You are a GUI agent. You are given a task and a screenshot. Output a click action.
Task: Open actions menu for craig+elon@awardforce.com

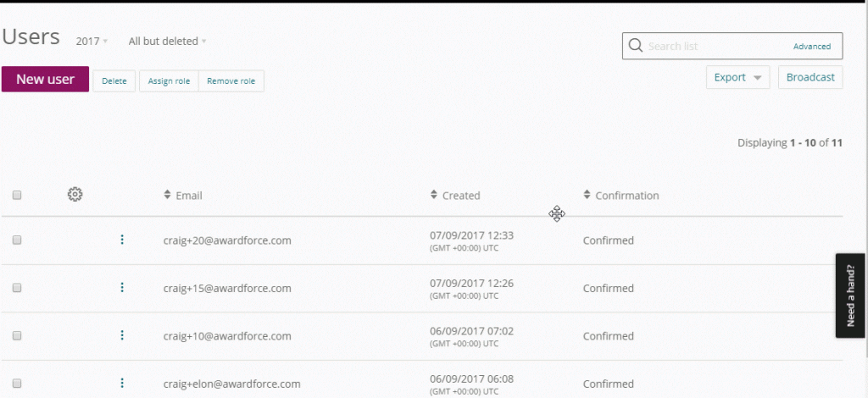[122, 384]
